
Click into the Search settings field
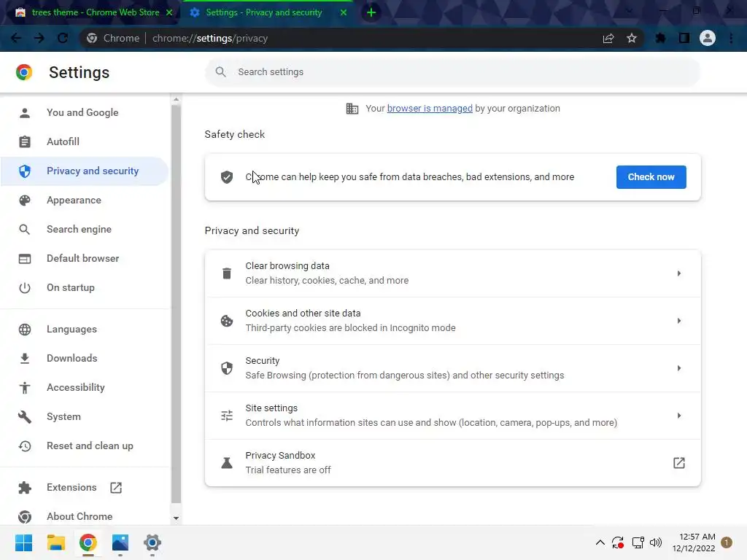pyautogui.click(x=452, y=72)
